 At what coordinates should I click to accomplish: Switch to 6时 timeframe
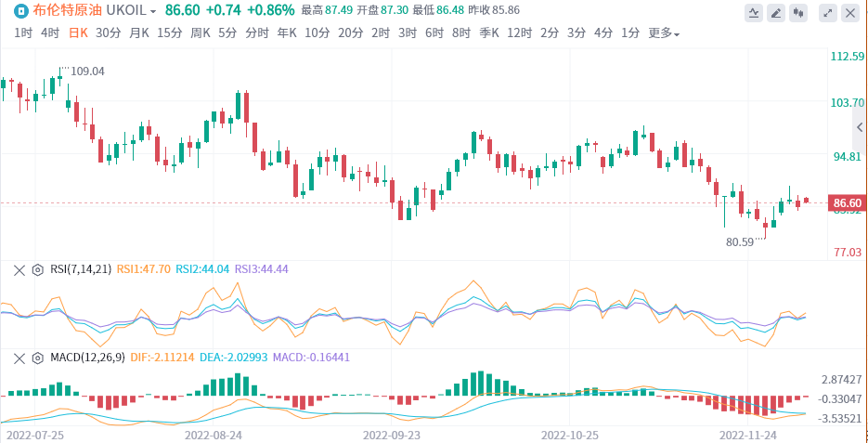[x=434, y=33]
